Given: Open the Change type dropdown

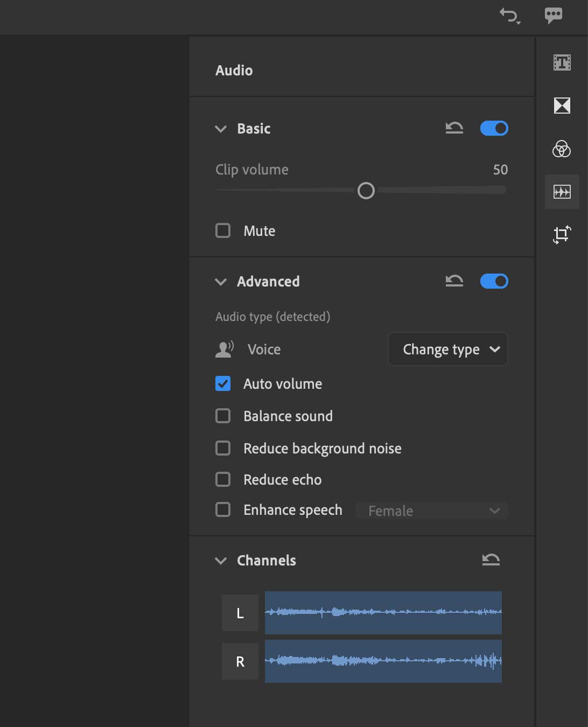Looking at the screenshot, I should (448, 349).
